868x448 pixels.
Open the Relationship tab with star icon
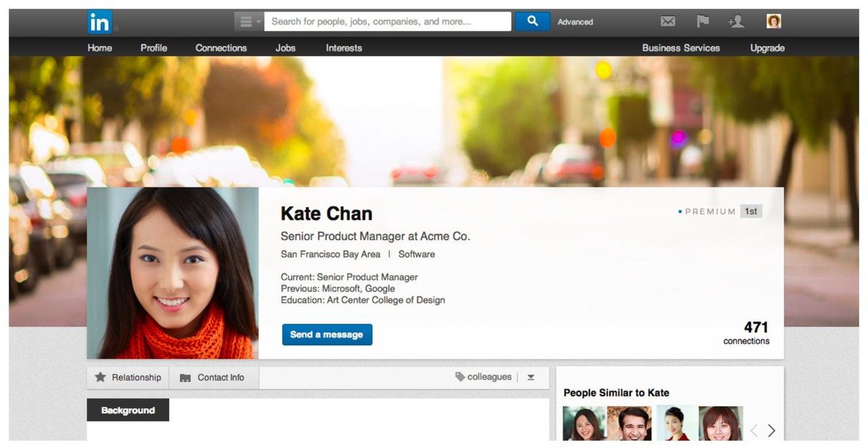tap(128, 377)
